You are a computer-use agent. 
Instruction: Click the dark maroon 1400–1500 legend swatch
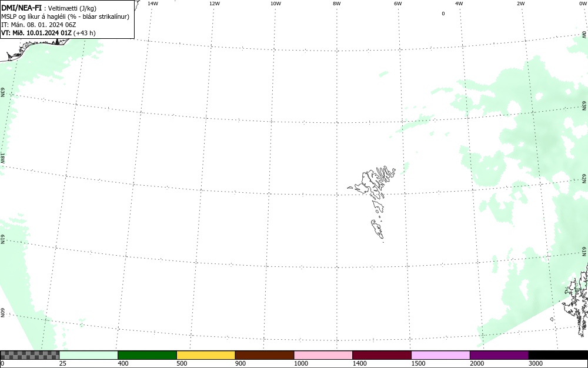[x=382, y=355]
